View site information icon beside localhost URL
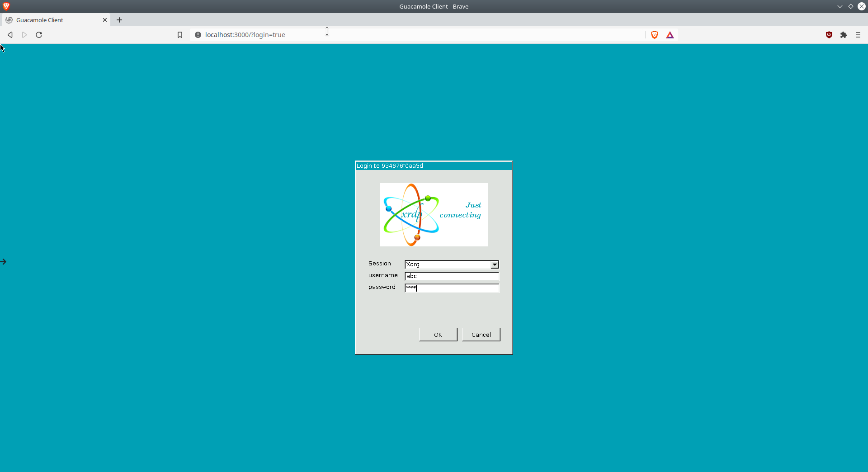 [x=198, y=35]
